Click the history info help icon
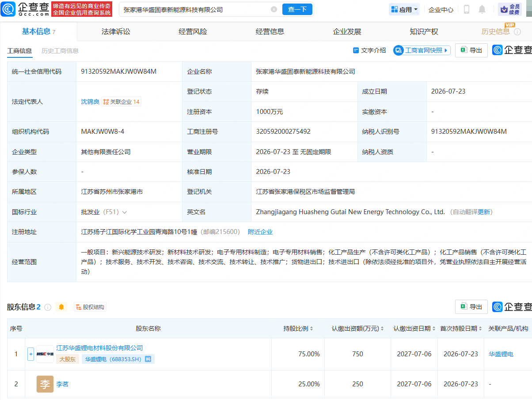532x400 pixels. tap(517, 32)
